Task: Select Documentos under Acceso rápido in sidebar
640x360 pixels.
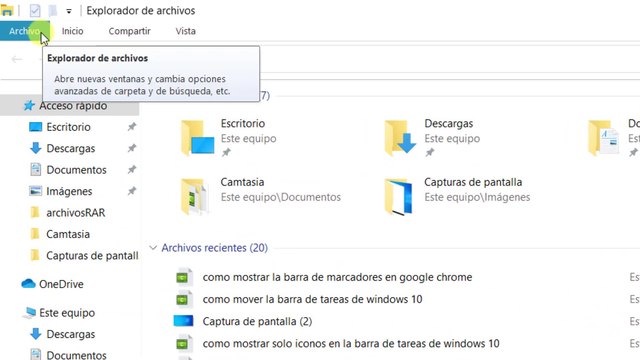Action: pos(76,170)
